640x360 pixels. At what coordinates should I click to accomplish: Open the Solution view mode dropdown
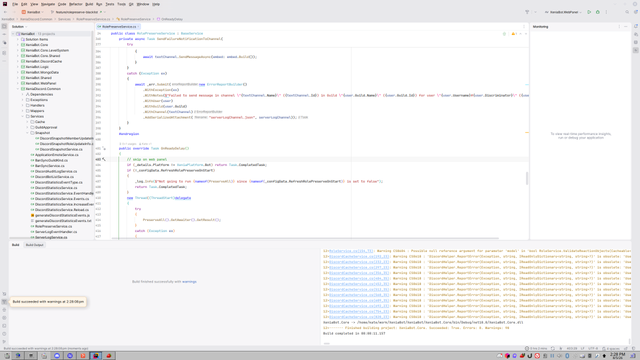19,27
